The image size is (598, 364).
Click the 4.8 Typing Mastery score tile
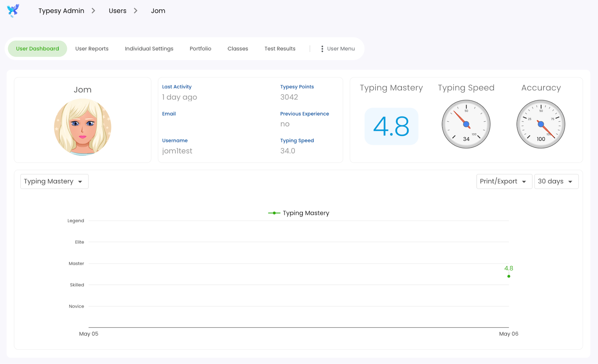click(391, 126)
